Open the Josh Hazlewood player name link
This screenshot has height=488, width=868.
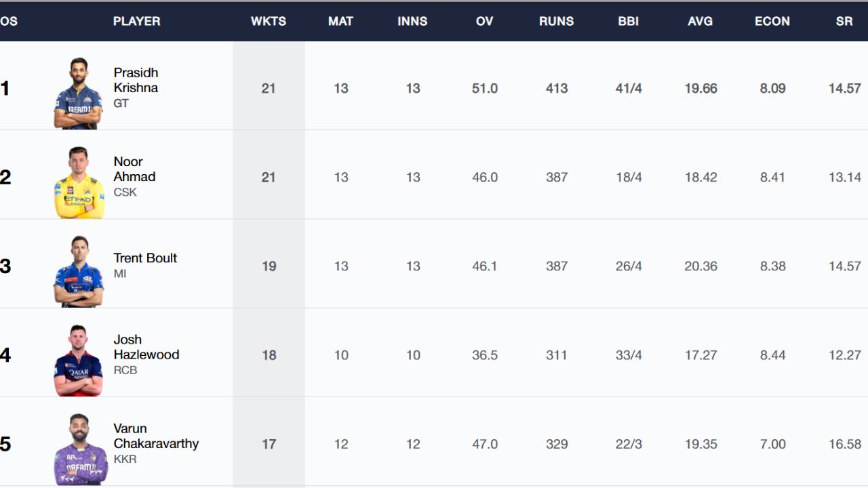146,347
